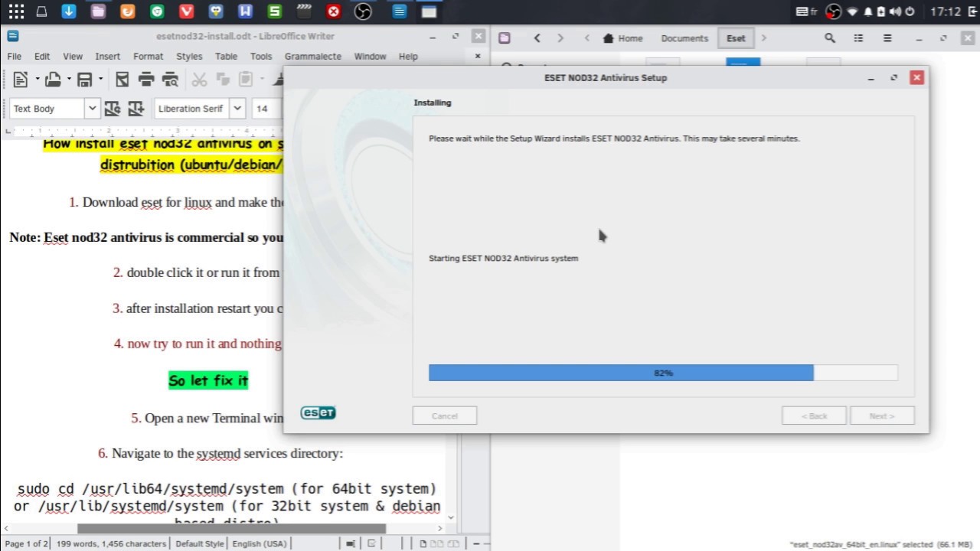Go to Documents in file manager path

click(x=684, y=37)
